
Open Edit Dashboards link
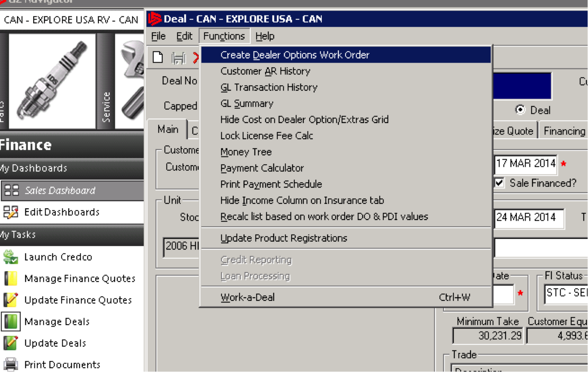pos(62,212)
